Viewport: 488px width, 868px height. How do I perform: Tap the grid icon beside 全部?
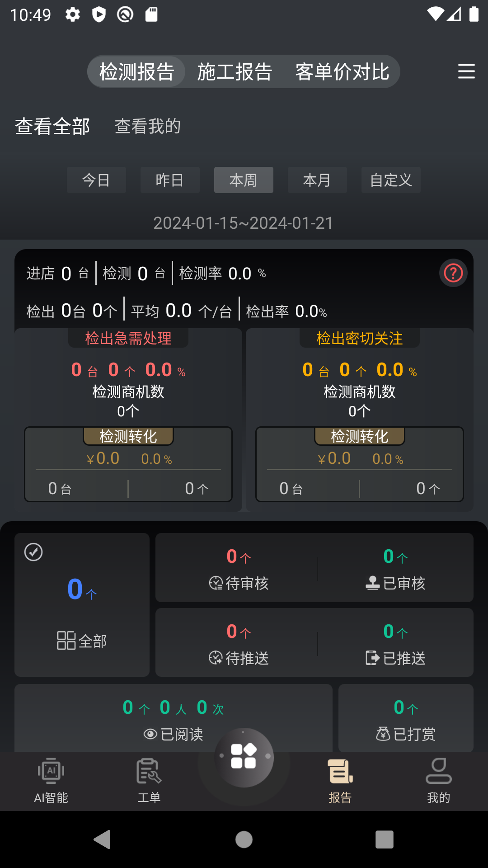pyautogui.click(x=66, y=641)
